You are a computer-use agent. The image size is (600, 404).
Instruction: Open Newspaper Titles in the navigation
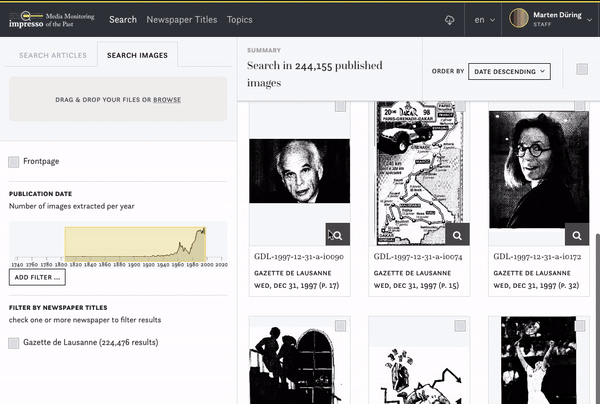click(x=182, y=20)
